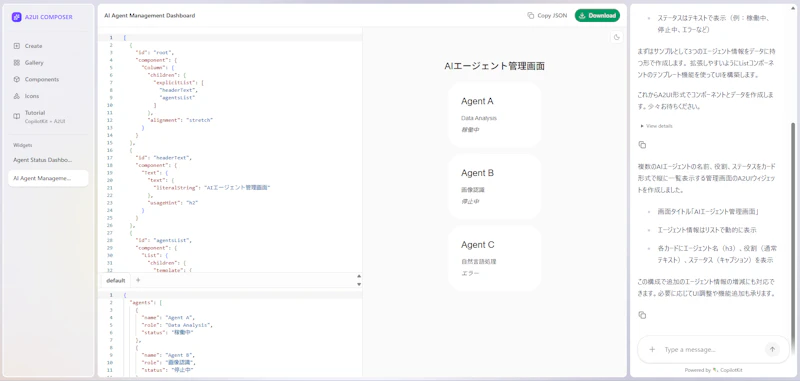The image size is (800, 381).
Task: Add a new data tab with plus
Action: pos(138,280)
